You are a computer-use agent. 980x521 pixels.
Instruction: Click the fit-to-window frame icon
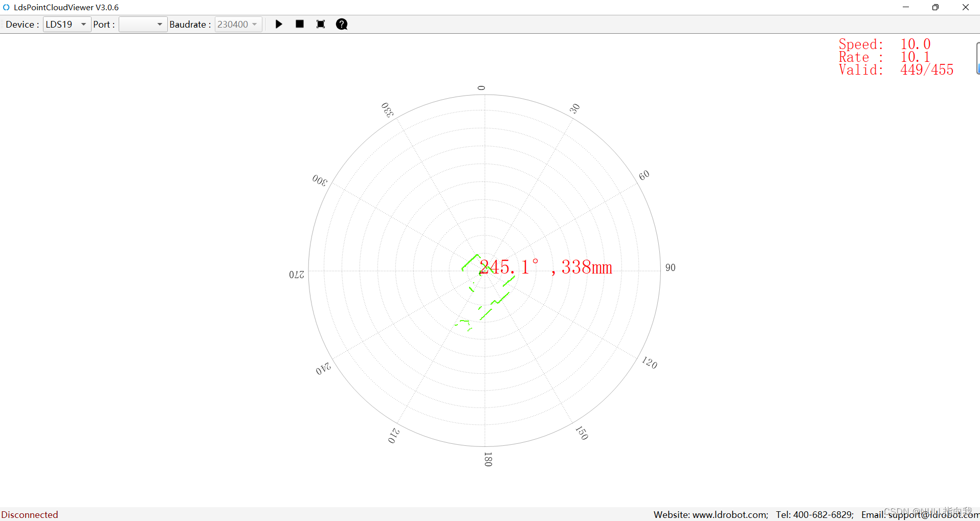(321, 24)
